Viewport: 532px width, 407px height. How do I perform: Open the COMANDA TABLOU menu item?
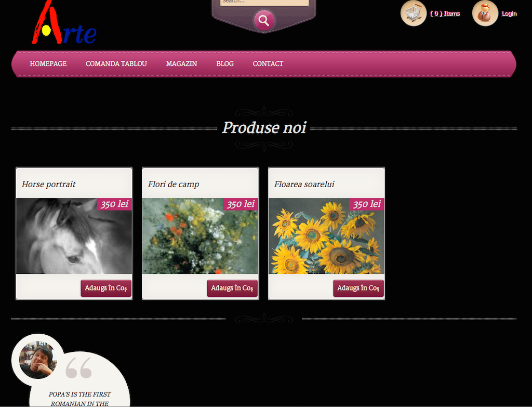[116, 64]
